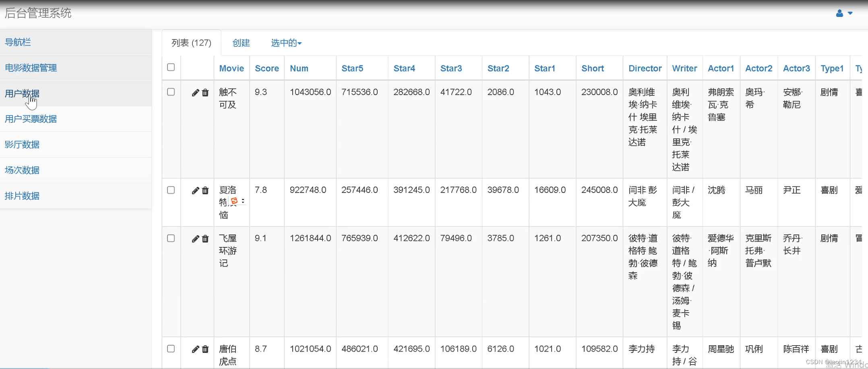The image size is (868, 369).
Task: Sort by the Star1 column header
Action: (x=545, y=68)
